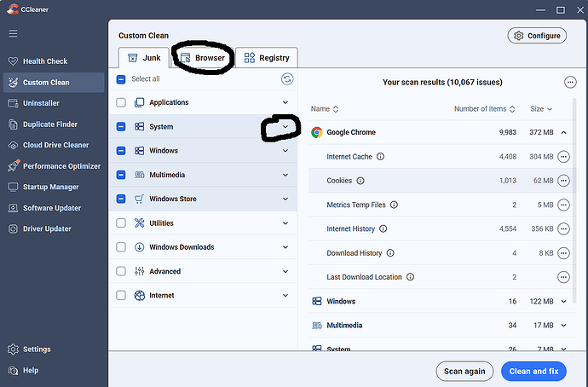Click the Clean and fix button
Image resolution: width=588 pixels, height=387 pixels.
point(533,372)
